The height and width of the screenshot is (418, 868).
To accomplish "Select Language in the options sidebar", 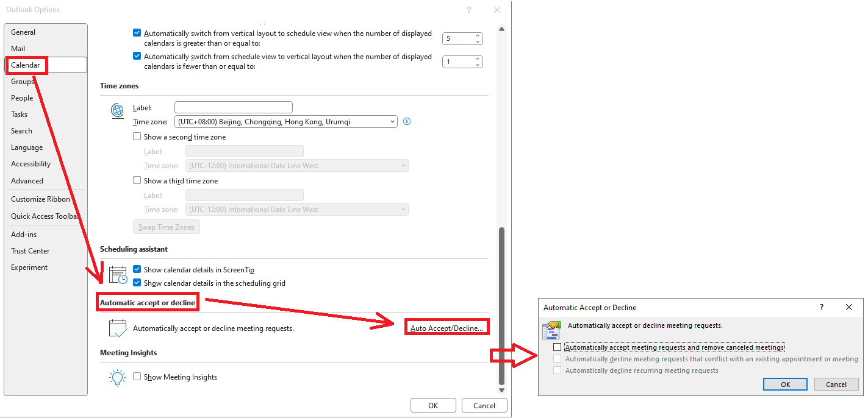I will point(46,147).
